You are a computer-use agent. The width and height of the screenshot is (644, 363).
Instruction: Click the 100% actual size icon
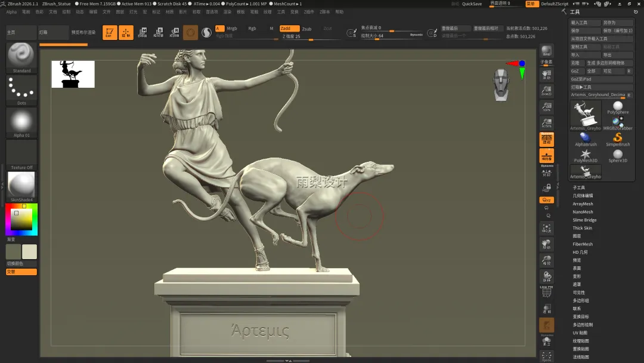547,107
